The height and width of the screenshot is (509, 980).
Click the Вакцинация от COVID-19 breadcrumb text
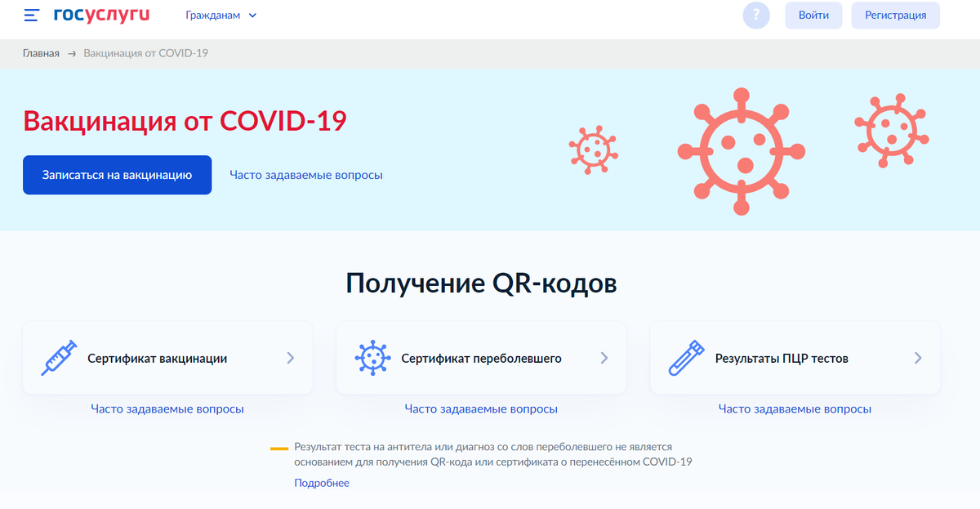146,53
